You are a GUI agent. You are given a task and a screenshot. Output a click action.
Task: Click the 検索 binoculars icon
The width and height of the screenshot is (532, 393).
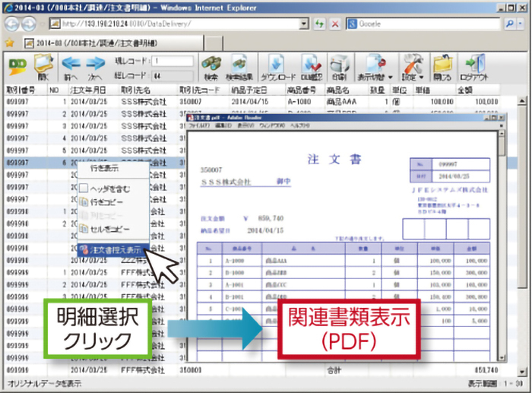(211, 63)
